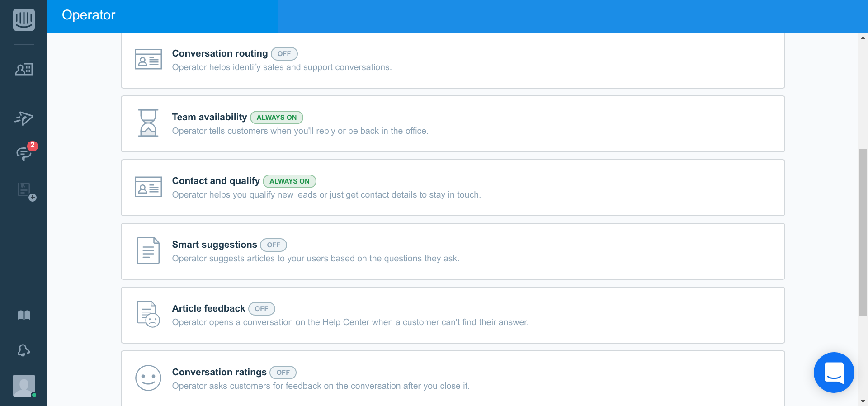The height and width of the screenshot is (406, 868).
Task: Expand the Smart suggestions section title
Action: tap(214, 245)
